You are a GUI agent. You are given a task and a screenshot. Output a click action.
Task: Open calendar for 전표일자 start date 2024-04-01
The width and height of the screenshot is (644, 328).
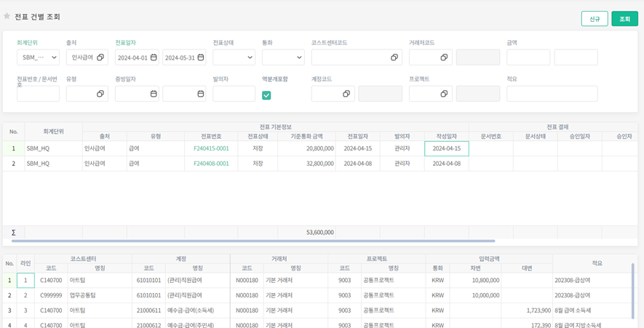pyautogui.click(x=154, y=57)
